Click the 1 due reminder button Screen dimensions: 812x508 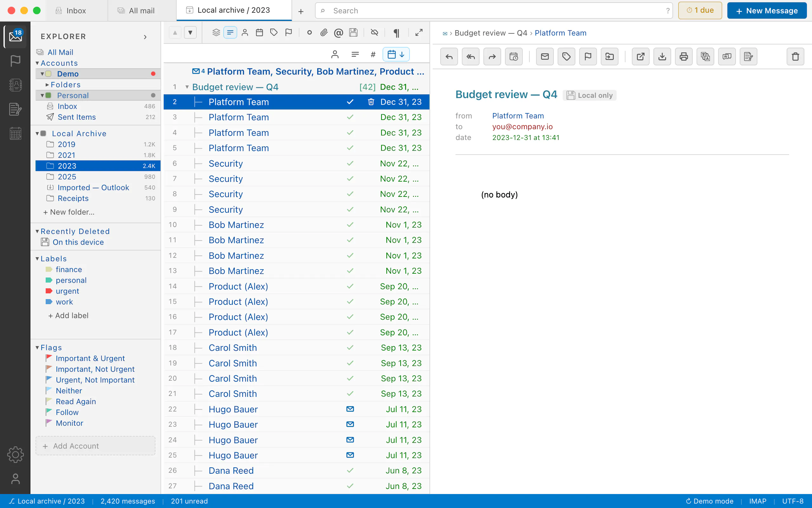click(x=700, y=10)
